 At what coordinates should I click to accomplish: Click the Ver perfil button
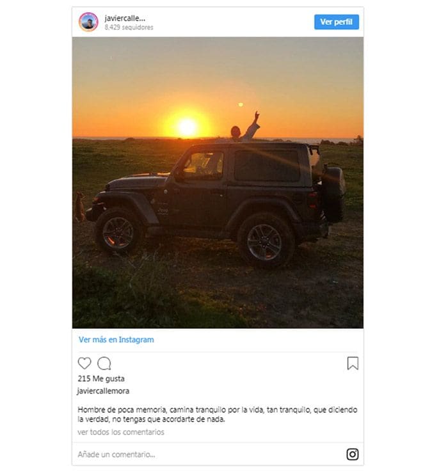click(336, 22)
